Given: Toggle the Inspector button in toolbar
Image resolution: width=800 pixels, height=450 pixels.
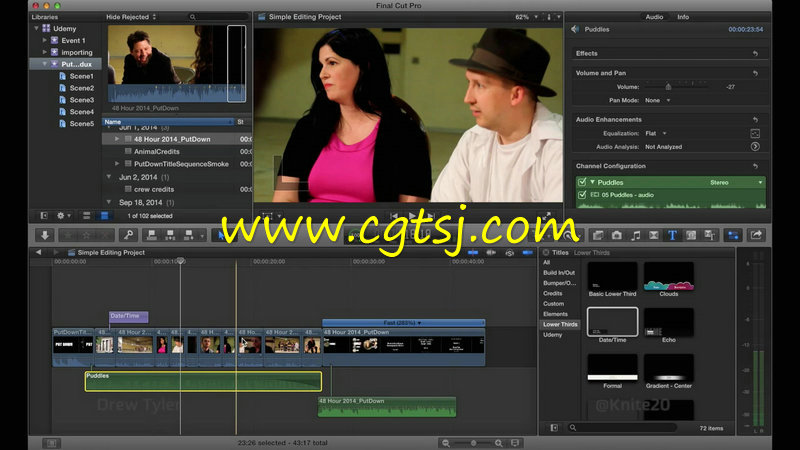Looking at the screenshot, I should (x=733, y=235).
